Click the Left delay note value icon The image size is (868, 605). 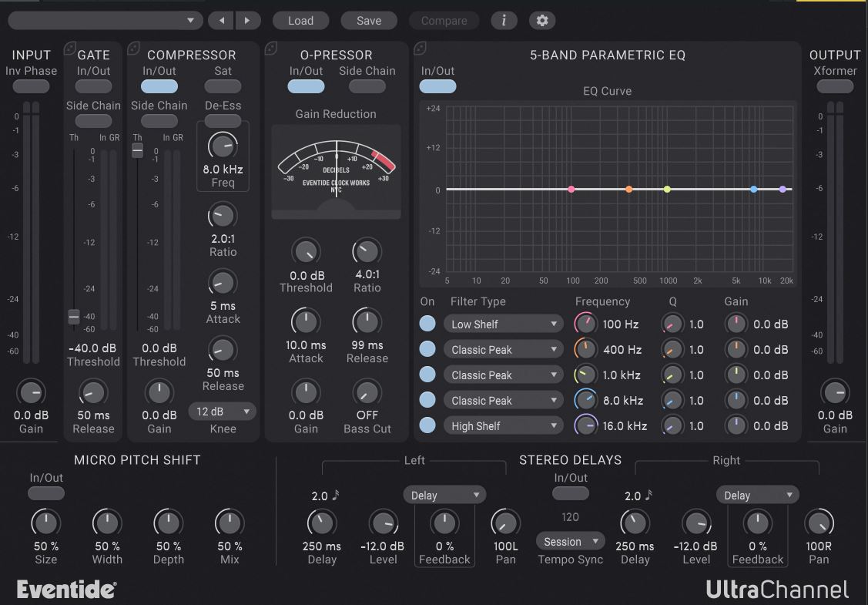coord(336,496)
